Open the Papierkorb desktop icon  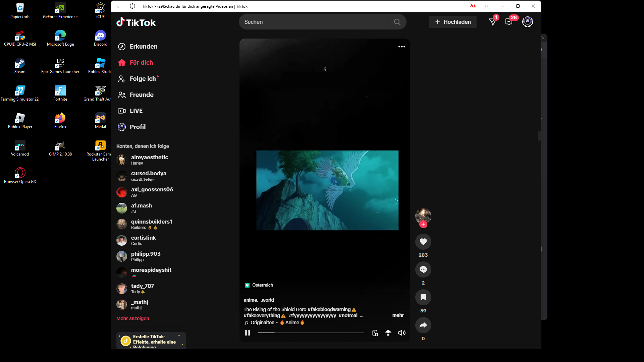20,11
